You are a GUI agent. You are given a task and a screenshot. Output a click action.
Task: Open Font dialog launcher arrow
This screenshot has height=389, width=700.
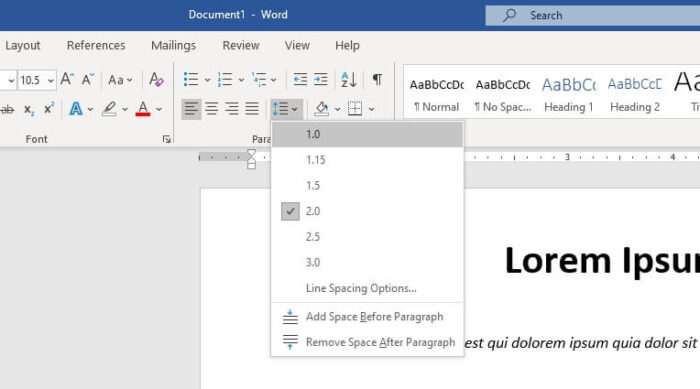[x=167, y=139]
